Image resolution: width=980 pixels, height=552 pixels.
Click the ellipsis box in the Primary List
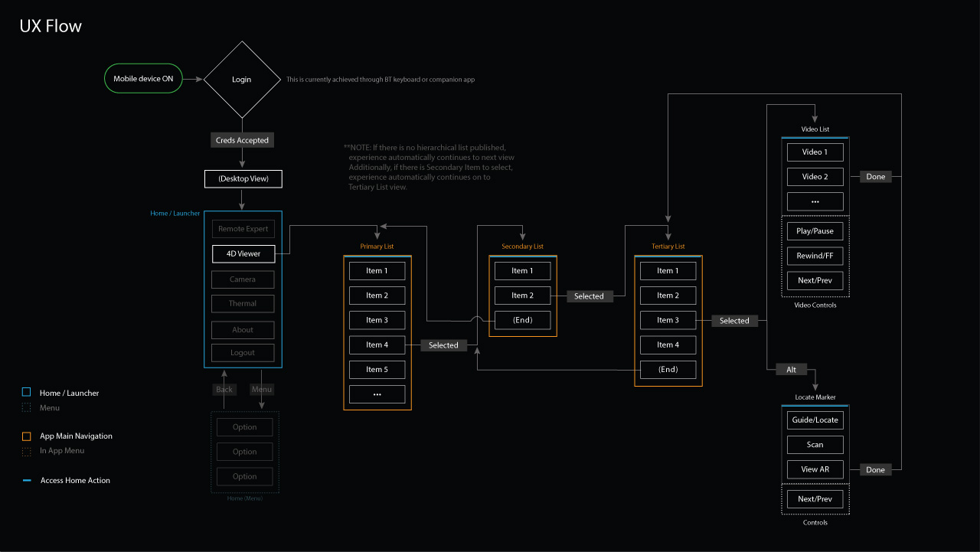(377, 394)
